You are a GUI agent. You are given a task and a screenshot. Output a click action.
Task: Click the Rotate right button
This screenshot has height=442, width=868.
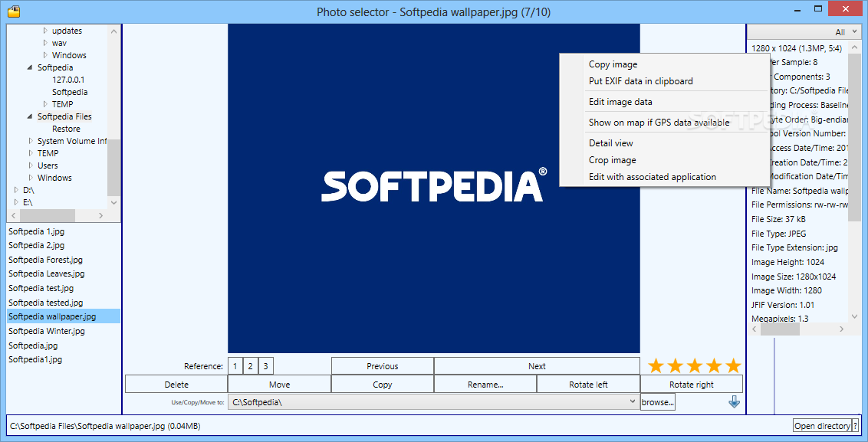[692, 385]
